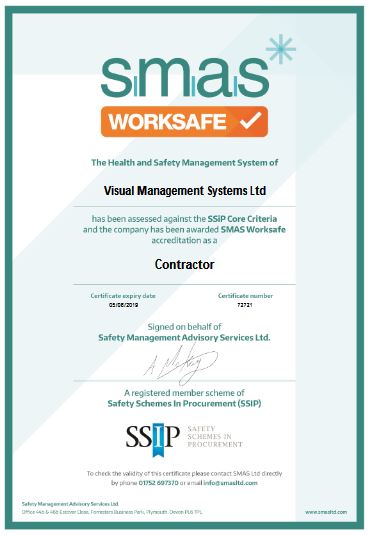
Task: Click the grey 'SAFETY SCHEMES IN PROCUREMENT' logo text
Action: point(215,437)
